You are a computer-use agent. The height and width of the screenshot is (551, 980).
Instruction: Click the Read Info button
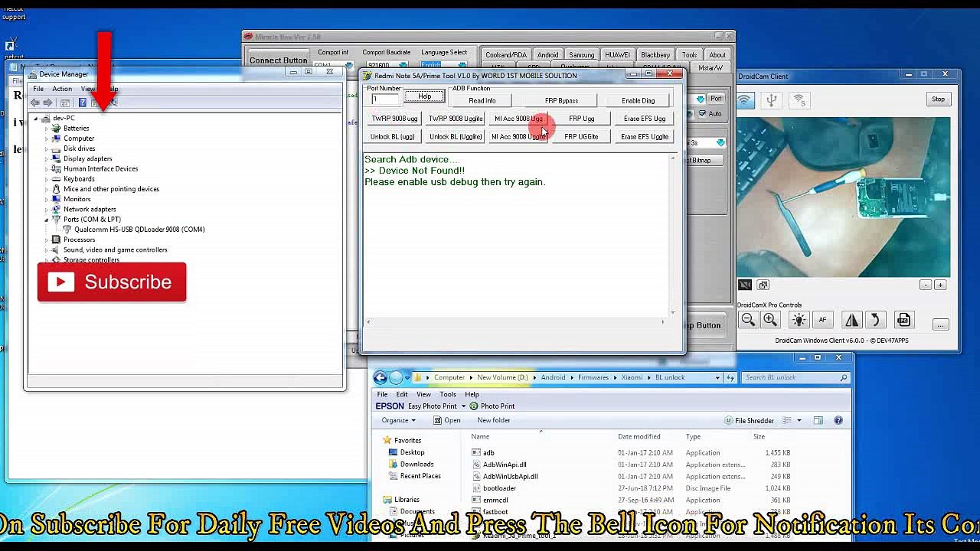482,101
